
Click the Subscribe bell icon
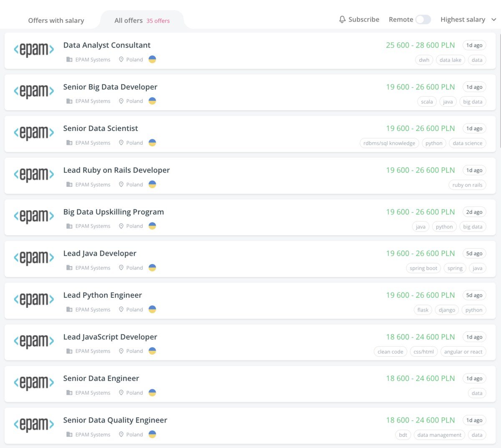342,20
